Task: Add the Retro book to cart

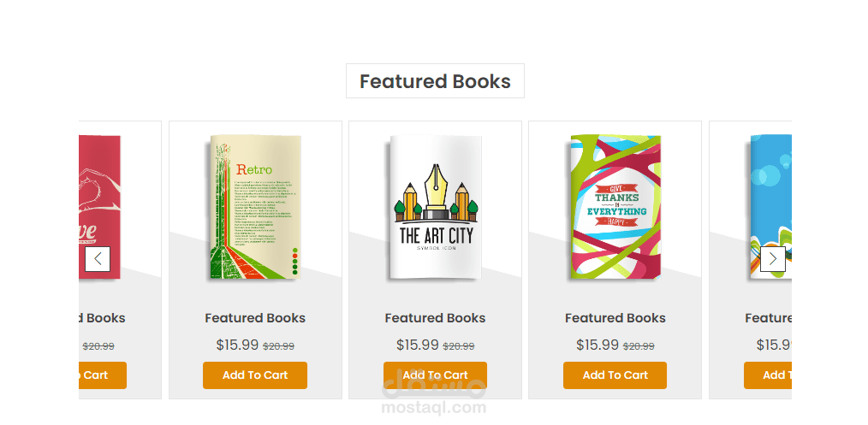Action: pos(255,375)
